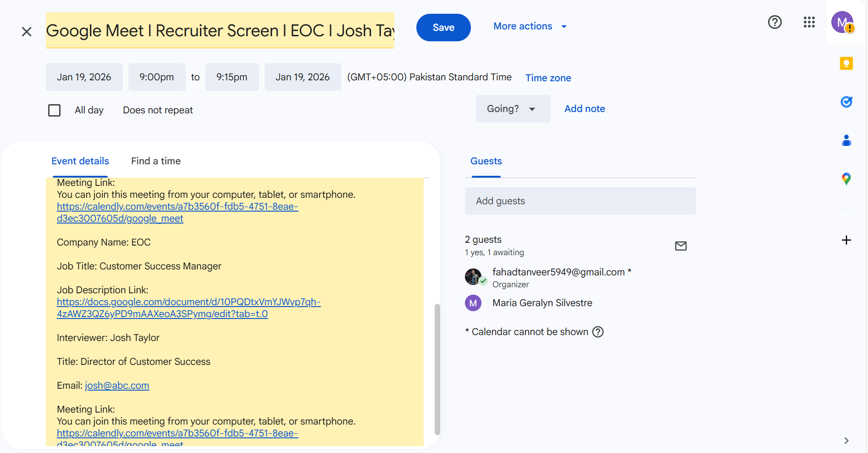Open Google Keep in the side panel

point(846,63)
